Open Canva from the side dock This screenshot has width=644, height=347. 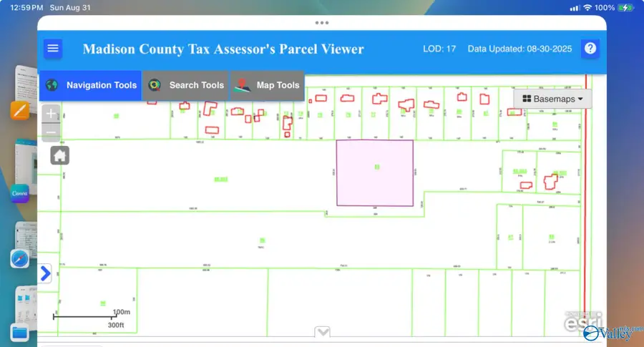click(x=19, y=193)
